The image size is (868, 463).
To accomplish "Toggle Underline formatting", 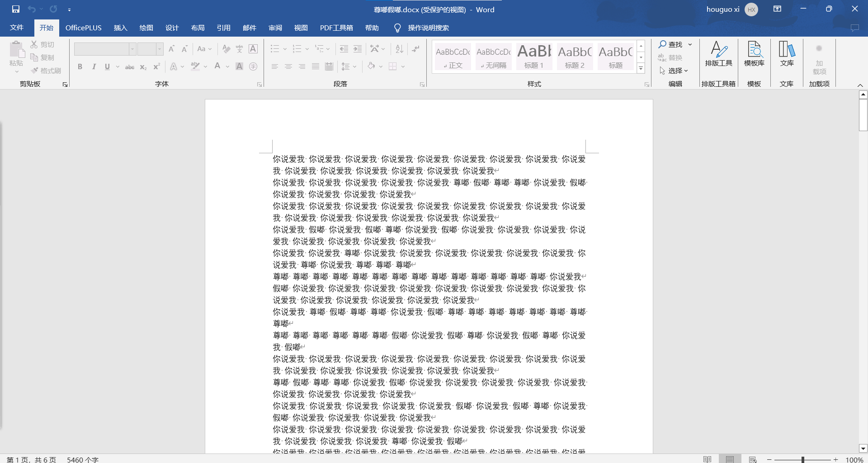I will coord(107,66).
